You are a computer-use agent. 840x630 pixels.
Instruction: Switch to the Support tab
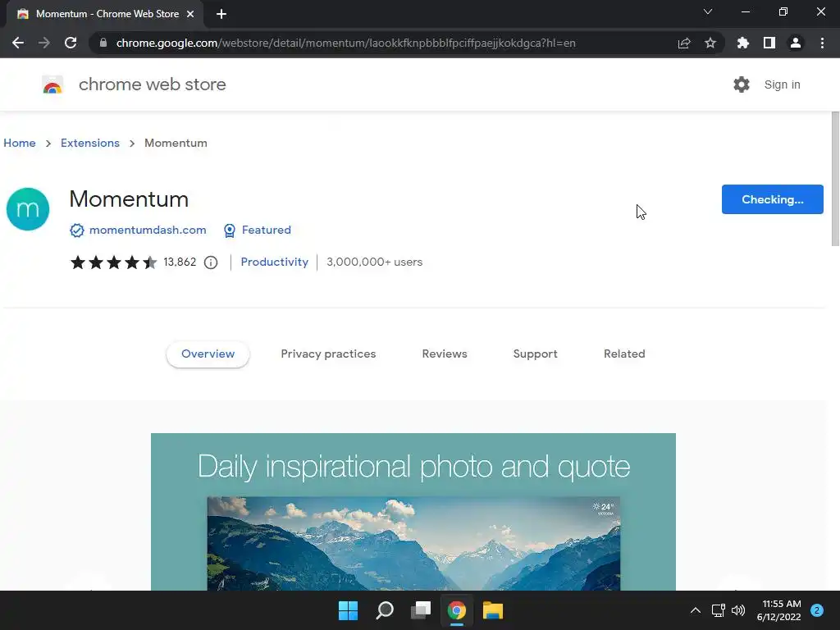[535, 354]
